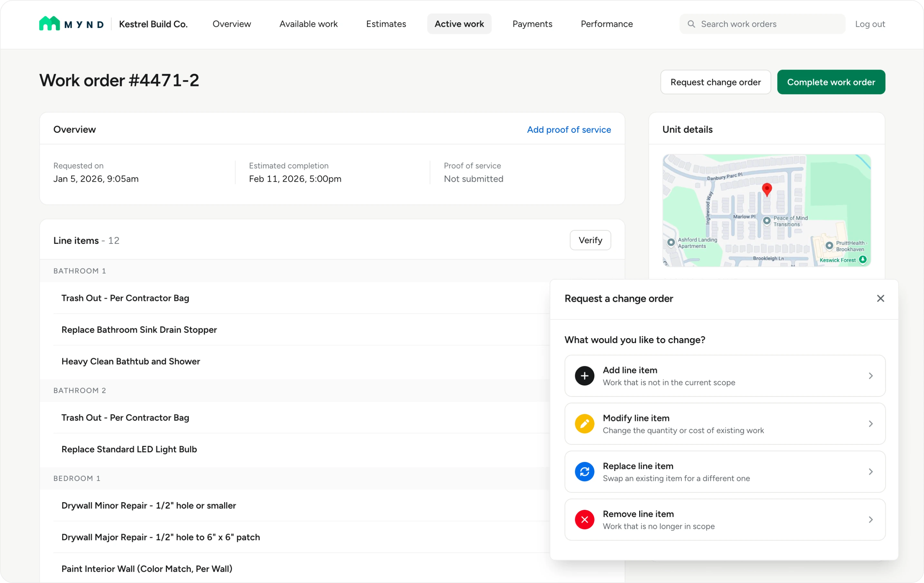Expand Modify line item chevron
Image resolution: width=924 pixels, height=583 pixels.
[871, 424]
